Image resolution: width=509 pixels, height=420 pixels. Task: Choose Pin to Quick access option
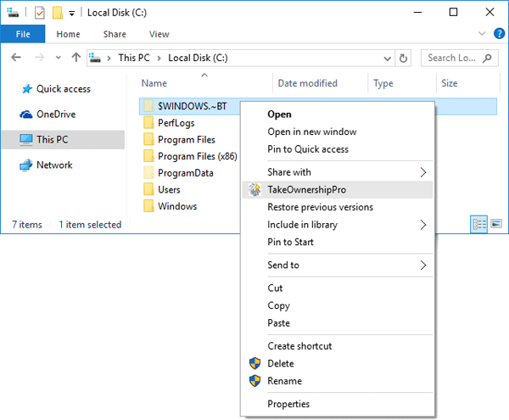pyautogui.click(x=307, y=149)
